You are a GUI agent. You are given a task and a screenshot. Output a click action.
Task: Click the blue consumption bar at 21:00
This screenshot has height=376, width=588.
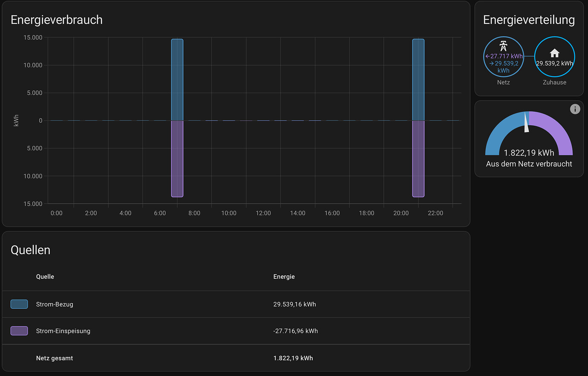point(418,80)
